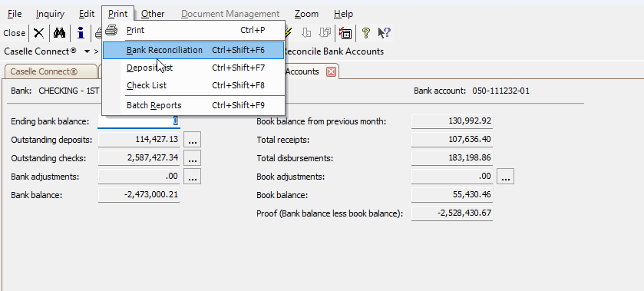Close the Reconcile Bank Accounts tab
The image size is (644, 291).
tap(331, 71)
